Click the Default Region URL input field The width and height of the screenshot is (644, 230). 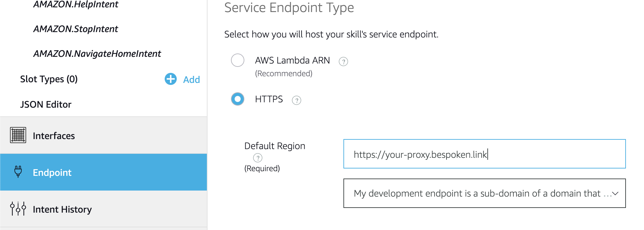click(x=484, y=154)
